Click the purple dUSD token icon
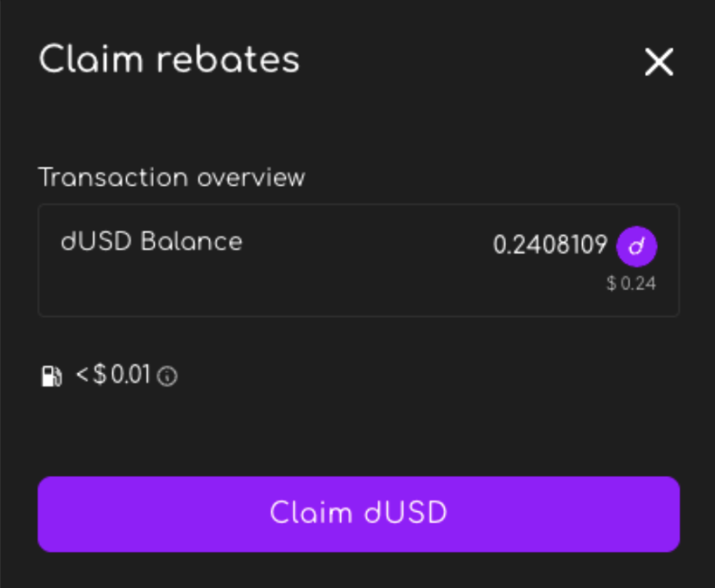 [636, 246]
